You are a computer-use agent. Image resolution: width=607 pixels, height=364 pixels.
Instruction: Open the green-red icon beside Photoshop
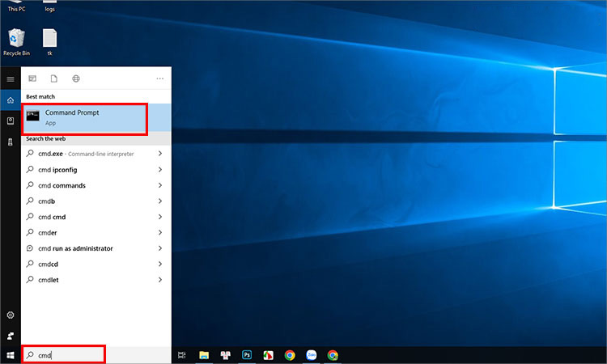[268, 355]
